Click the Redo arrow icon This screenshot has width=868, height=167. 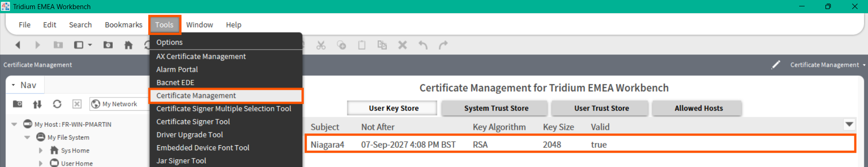443,45
